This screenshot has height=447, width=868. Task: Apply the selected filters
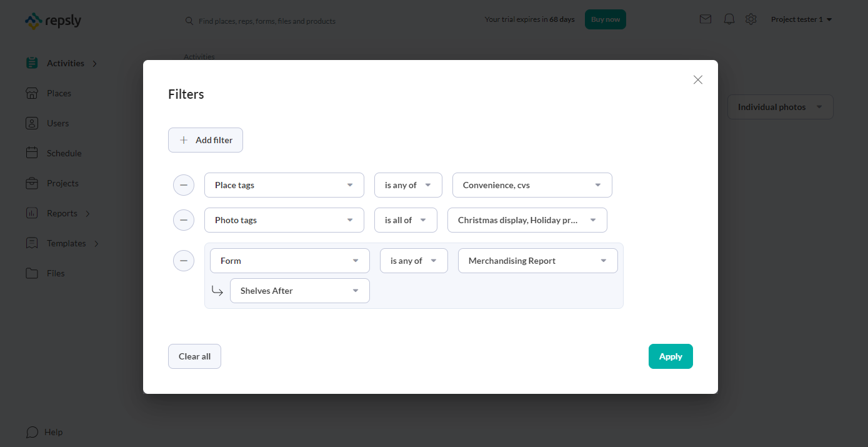pos(671,356)
